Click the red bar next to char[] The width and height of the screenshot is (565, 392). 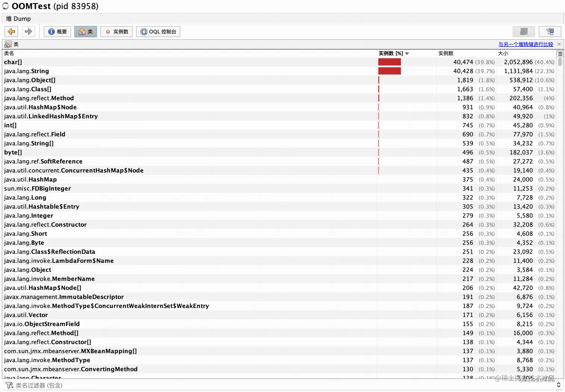389,62
